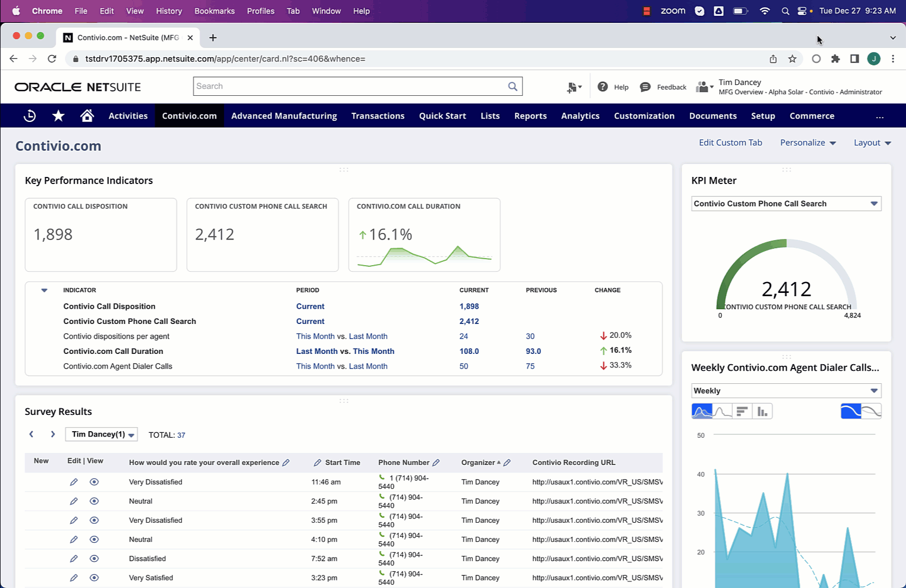Expand the KPI Meter selection dropdown

click(x=874, y=204)
